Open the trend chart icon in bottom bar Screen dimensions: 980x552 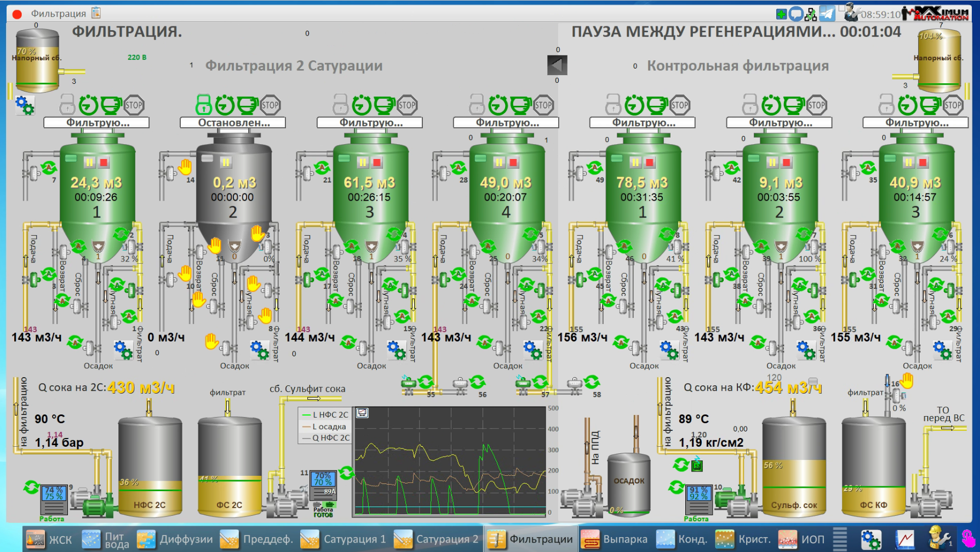point(905,539)
